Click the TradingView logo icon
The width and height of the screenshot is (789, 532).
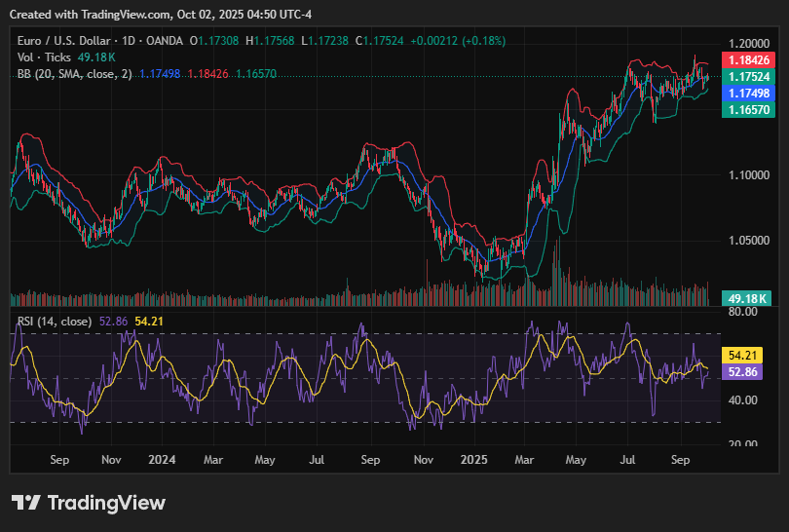coord(26,503)
